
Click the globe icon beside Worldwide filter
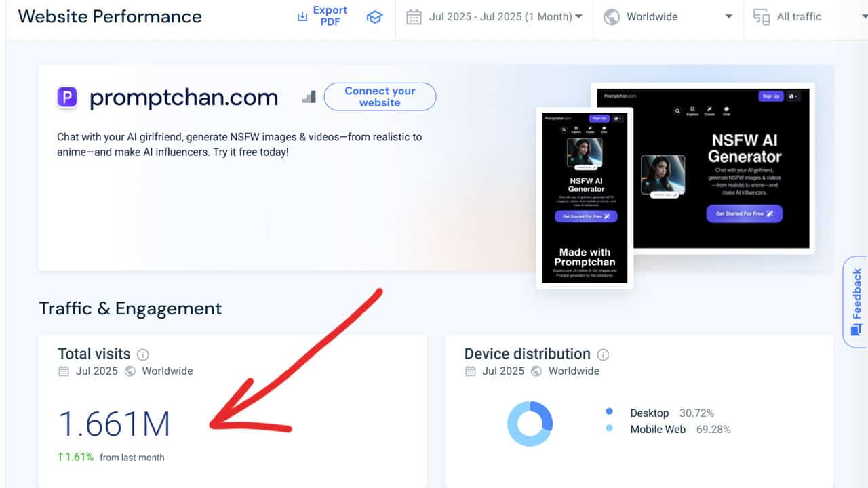coord(612,17)
